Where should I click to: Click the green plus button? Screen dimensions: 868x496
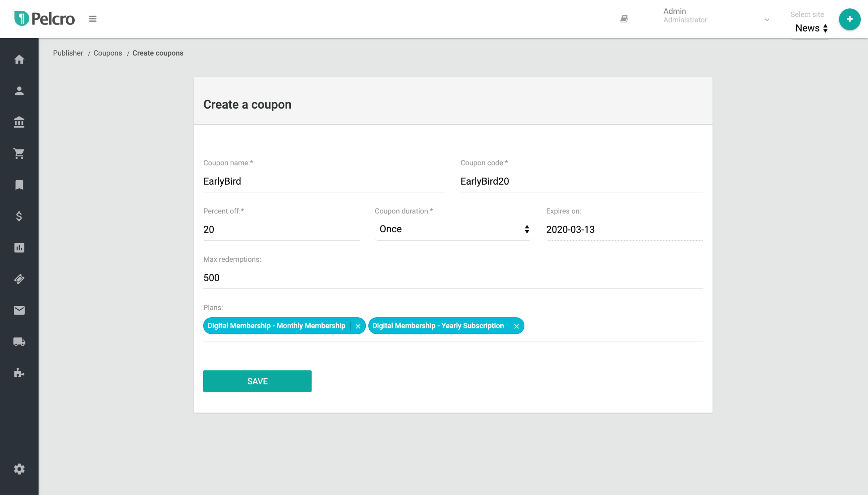[x=849, y=19]
